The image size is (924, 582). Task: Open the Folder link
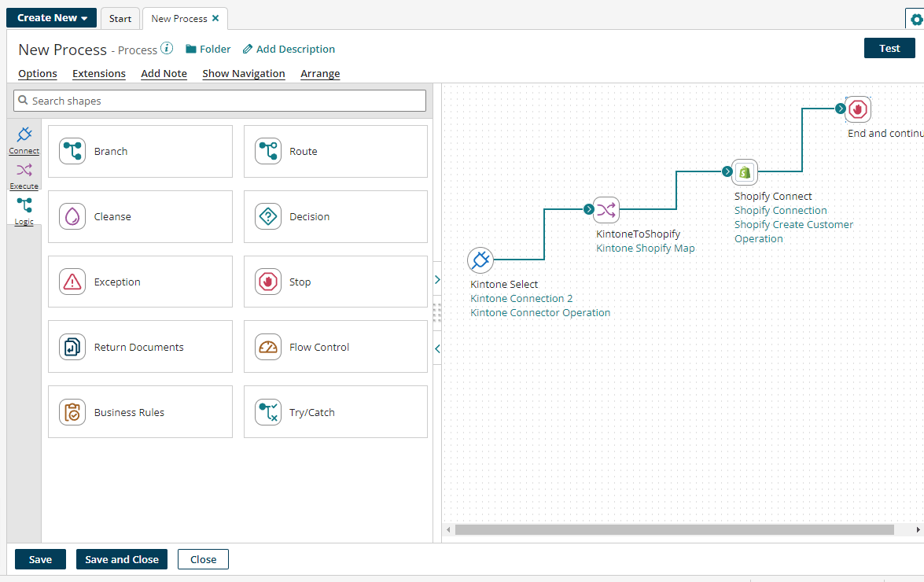215,49
